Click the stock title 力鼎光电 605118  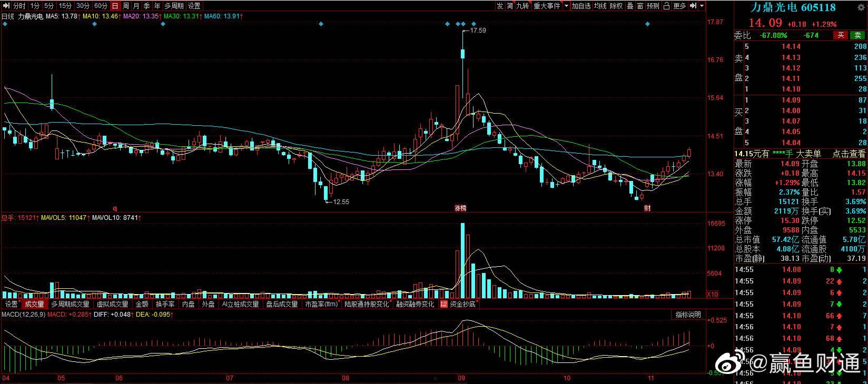793,7
